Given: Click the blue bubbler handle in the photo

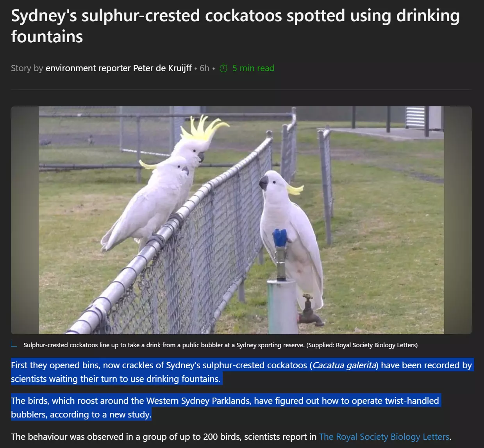Looking at the screenshot, I should [280, 237].
